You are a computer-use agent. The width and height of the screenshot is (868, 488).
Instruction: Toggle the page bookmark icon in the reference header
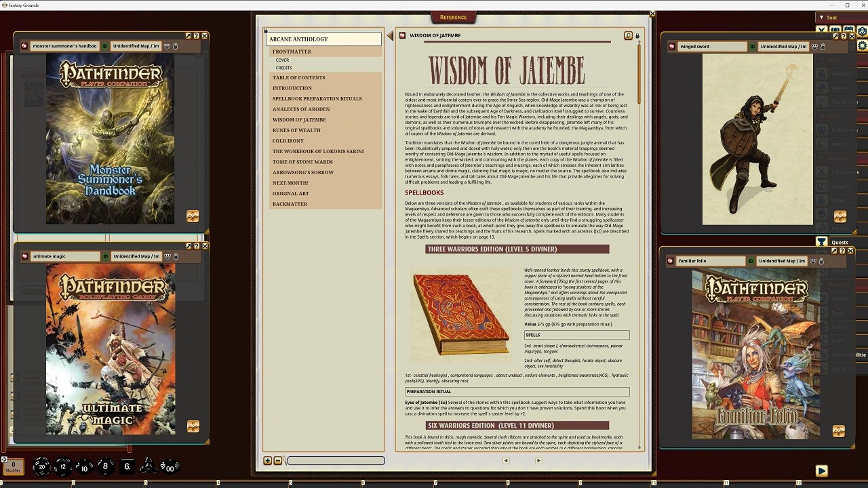(x=628, y=35)
